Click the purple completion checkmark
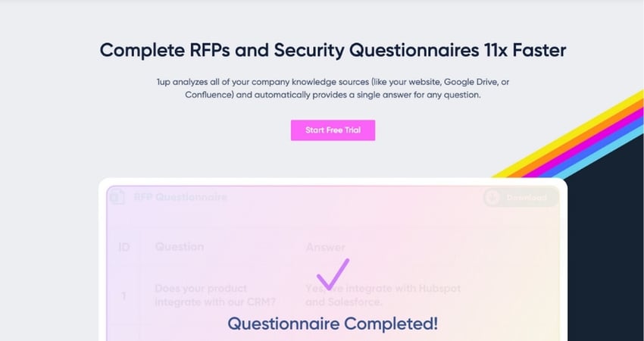Image resolution: width=644 pixels, height=341 pixels. (332, 274)
